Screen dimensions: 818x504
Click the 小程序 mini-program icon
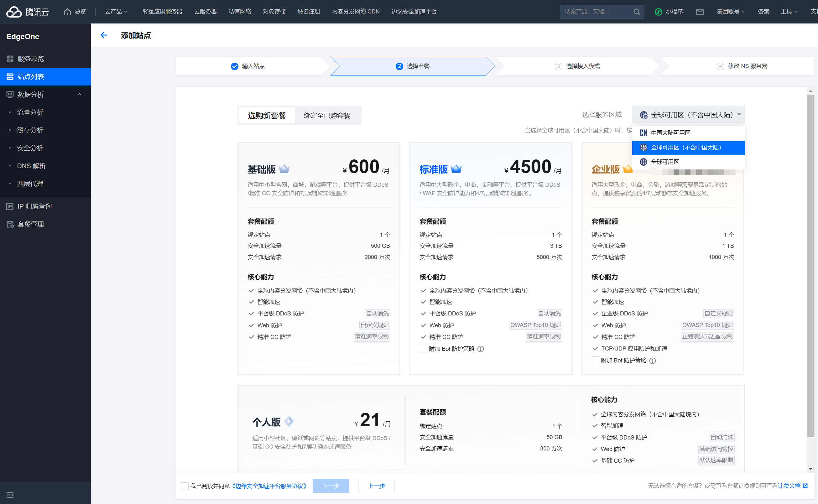[x=658, y=12]
